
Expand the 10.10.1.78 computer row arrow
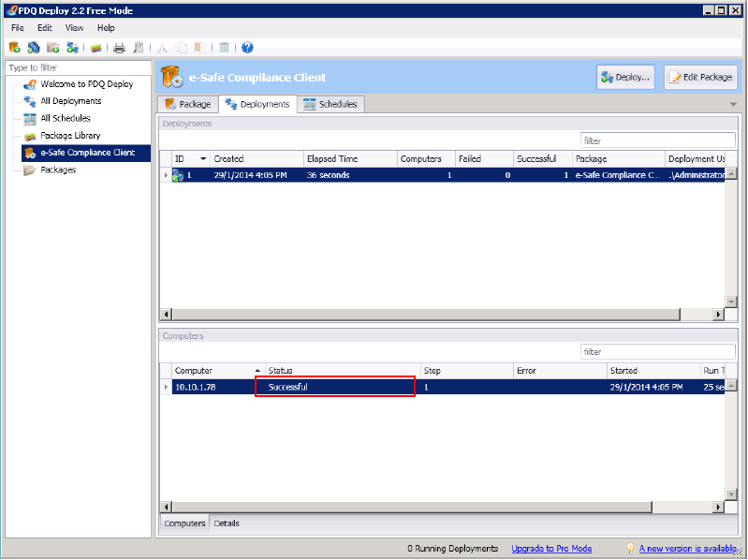(x=166, y=387)
